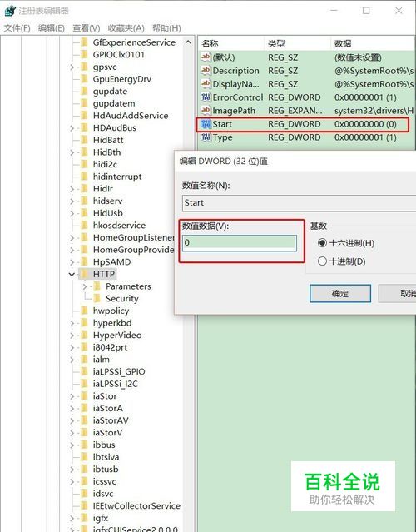416x532 pixels.
Task: Click the i8042prt folder icon
Action: tap(84, 347)
